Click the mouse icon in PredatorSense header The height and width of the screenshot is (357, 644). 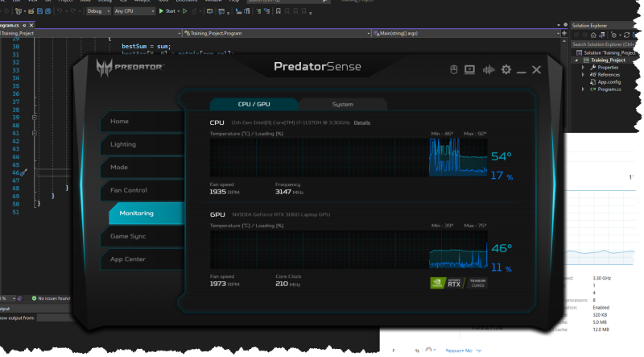(x=453, y=70)
